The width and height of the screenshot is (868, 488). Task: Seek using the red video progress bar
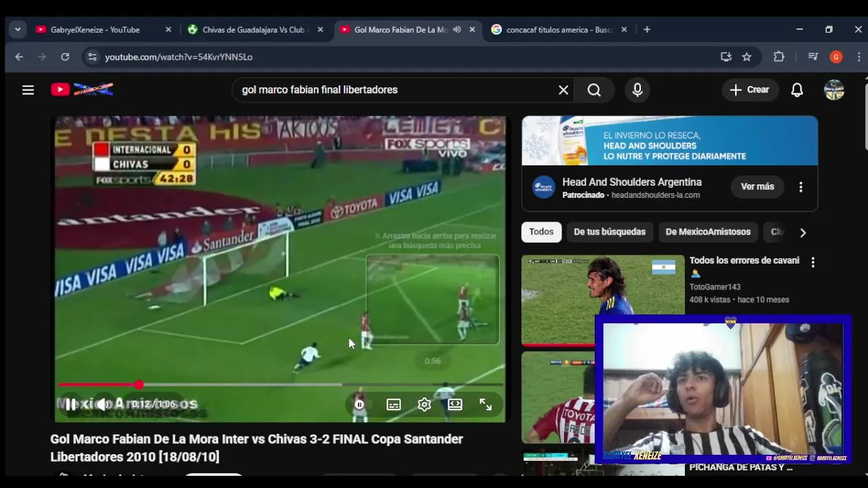point(280,384)
